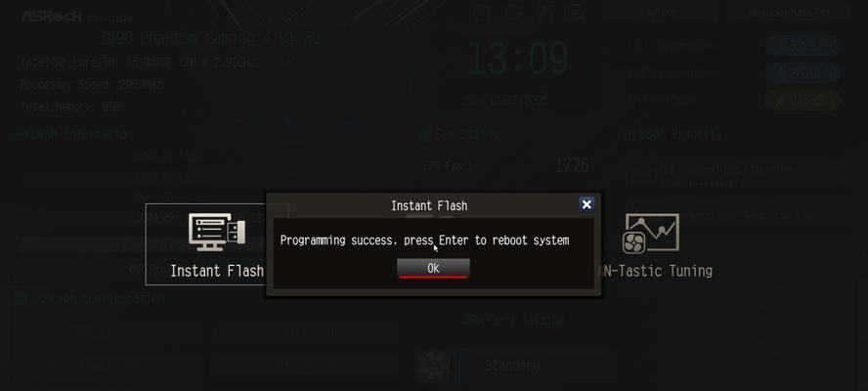Image resolution: width=868 pixels, height=391 pixels.
Task: Open the Standard fan setting dropdown
Action: 512,366
